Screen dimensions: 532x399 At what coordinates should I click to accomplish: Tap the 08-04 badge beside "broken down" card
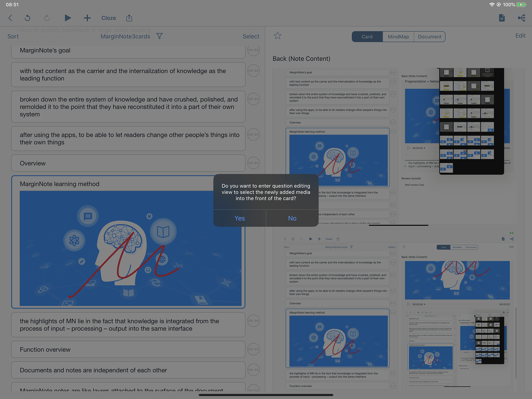(x=253, y=99)
